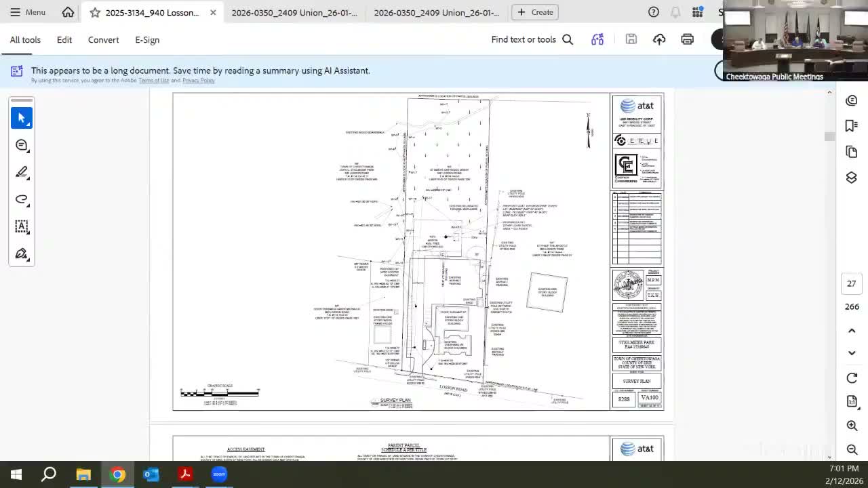Open the Help question mark icon
Screen dimensions: 868x488
tap(654, 12)
